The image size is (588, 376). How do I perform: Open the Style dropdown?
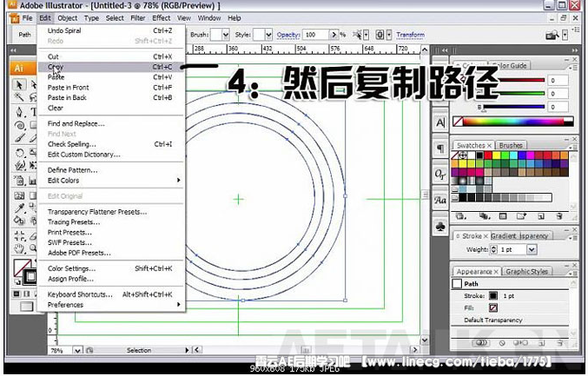[x=268, y=35]
